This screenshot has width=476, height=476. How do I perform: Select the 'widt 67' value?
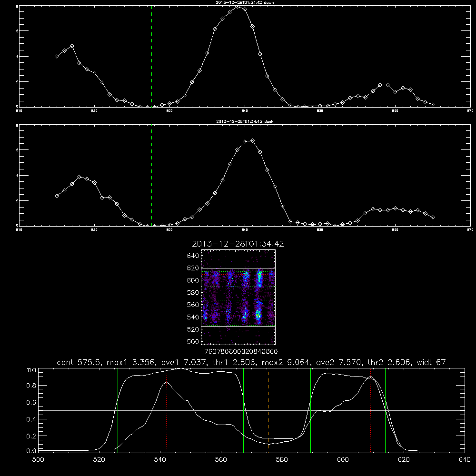[431, 362]
